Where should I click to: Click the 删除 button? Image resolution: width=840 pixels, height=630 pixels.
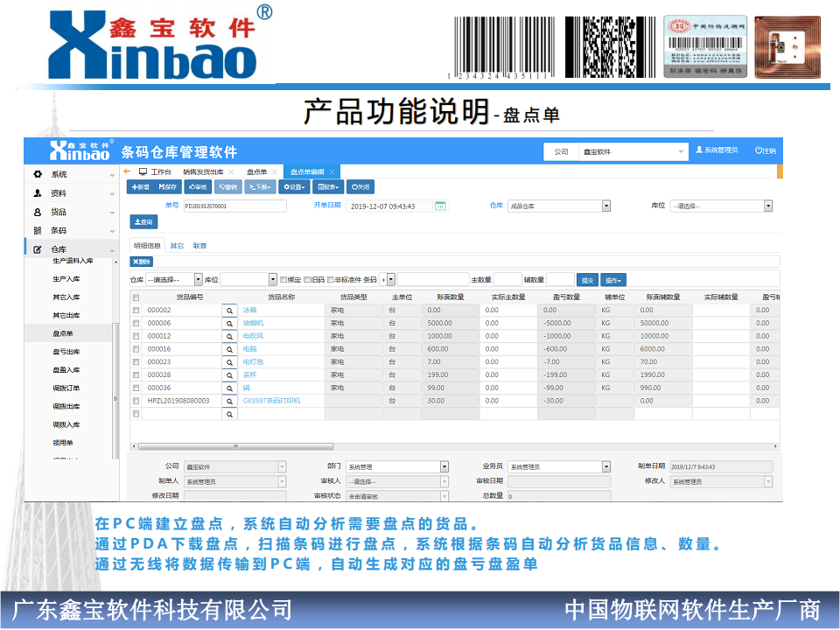point(142,262)
